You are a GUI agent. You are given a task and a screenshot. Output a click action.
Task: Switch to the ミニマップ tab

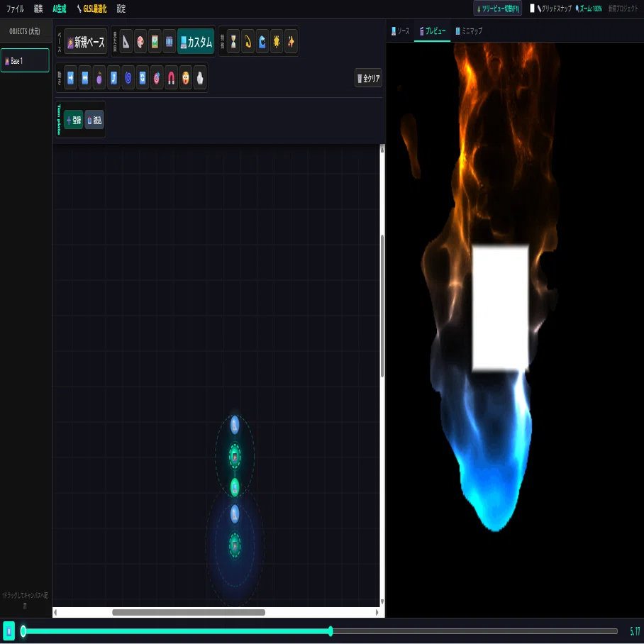click(x=469, y=30)
